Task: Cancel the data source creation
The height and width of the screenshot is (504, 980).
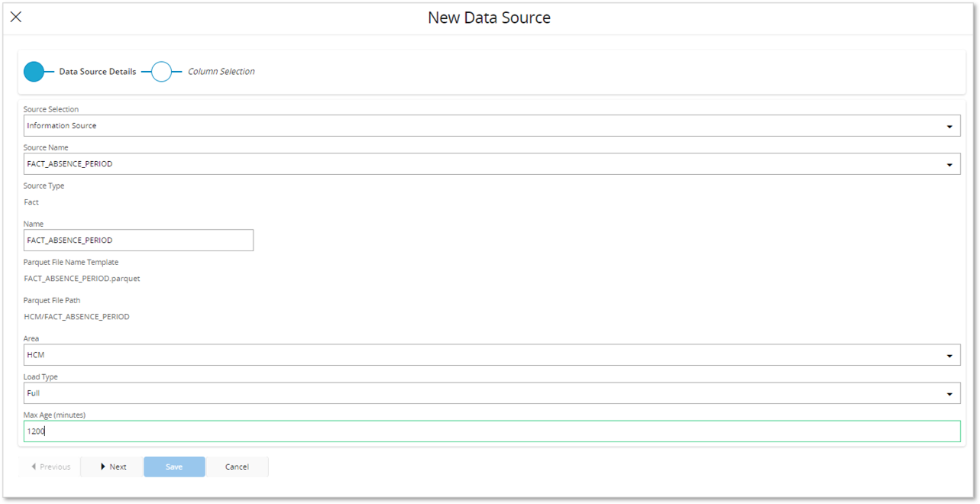Action: coord(237,467)
